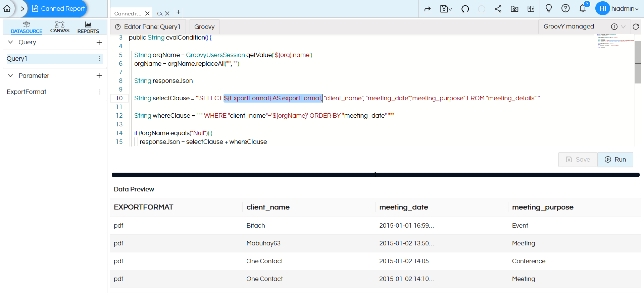This screenshot has height=294, width=644.
Task: Open the help question mark icon
Action: coord(565,8)
